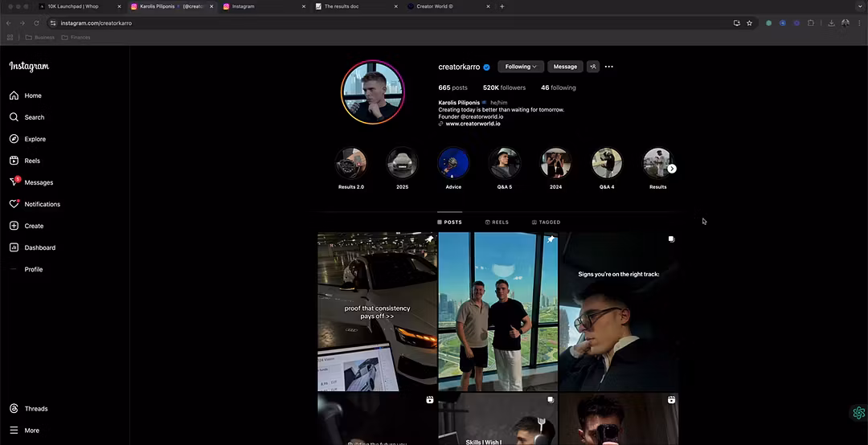Open Messages in the sidebar
868x445 pixels.
[38, 182]
